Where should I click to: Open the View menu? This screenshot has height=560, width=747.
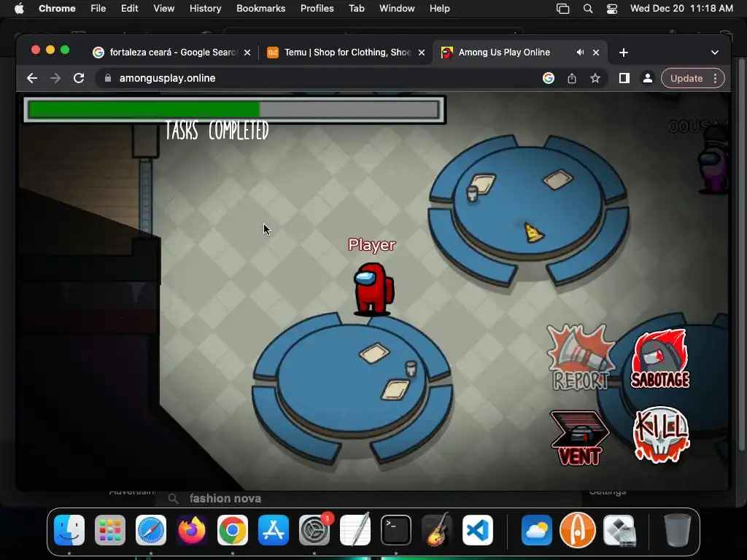coord(163,8)
